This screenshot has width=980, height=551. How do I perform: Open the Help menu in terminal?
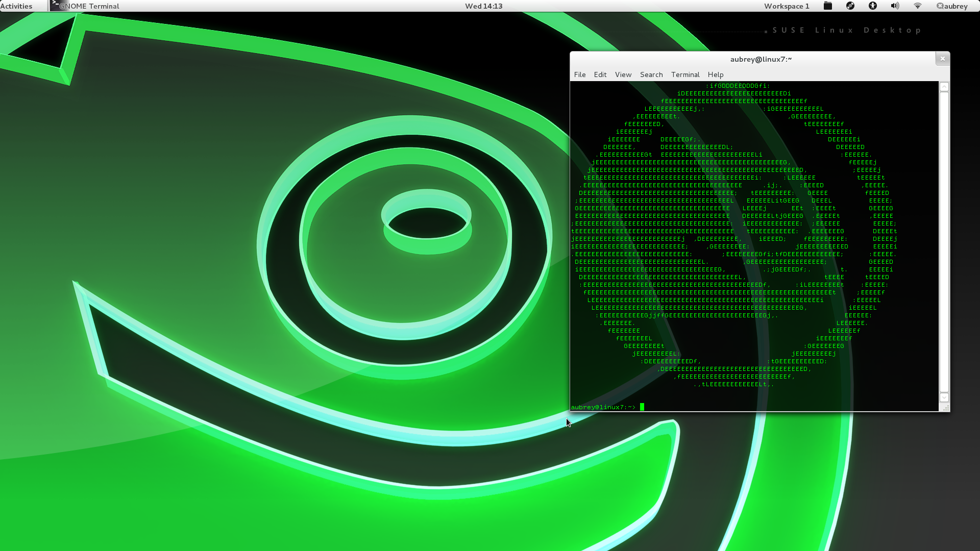coord(716,74)
